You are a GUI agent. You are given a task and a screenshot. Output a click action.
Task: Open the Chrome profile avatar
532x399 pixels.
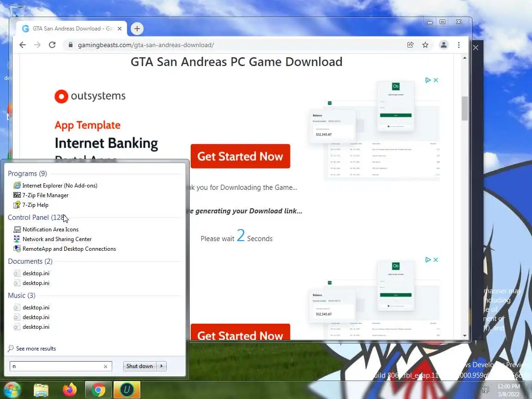click(x=443, y=45)
